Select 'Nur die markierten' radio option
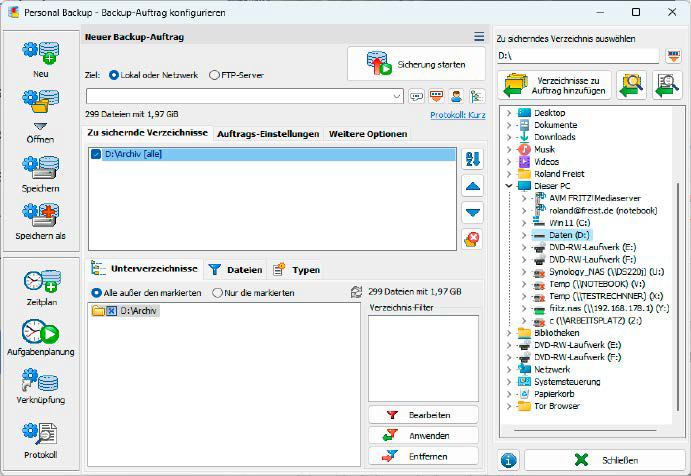 [x=218, y=293]
